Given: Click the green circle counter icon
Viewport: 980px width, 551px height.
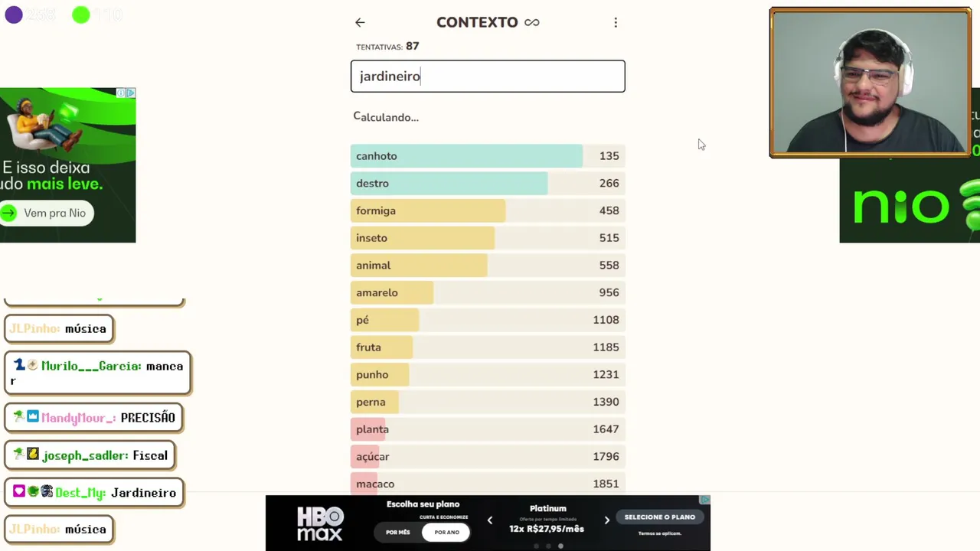Looking at the screenshot, I should pos(80,15).
